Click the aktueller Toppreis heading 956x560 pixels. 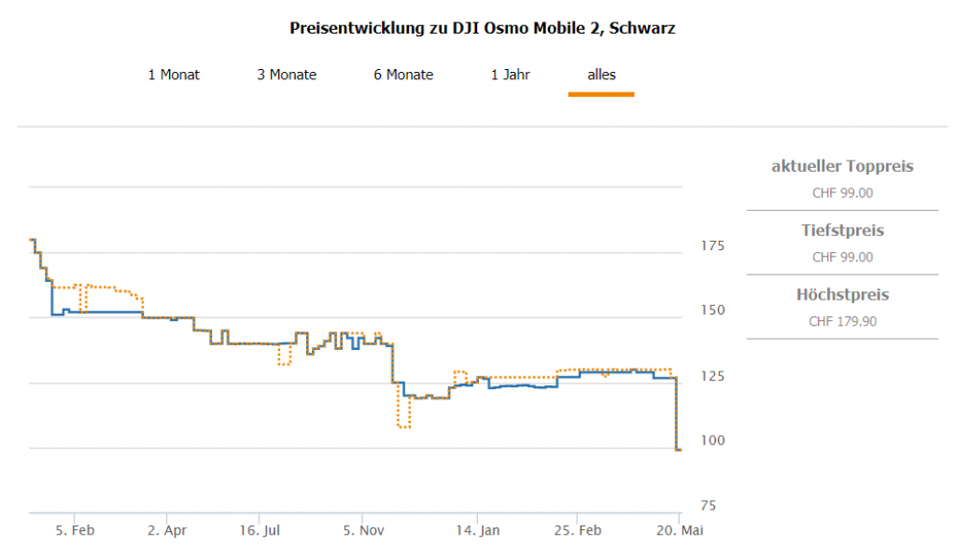pyautogui.click(x=842, y=167)
